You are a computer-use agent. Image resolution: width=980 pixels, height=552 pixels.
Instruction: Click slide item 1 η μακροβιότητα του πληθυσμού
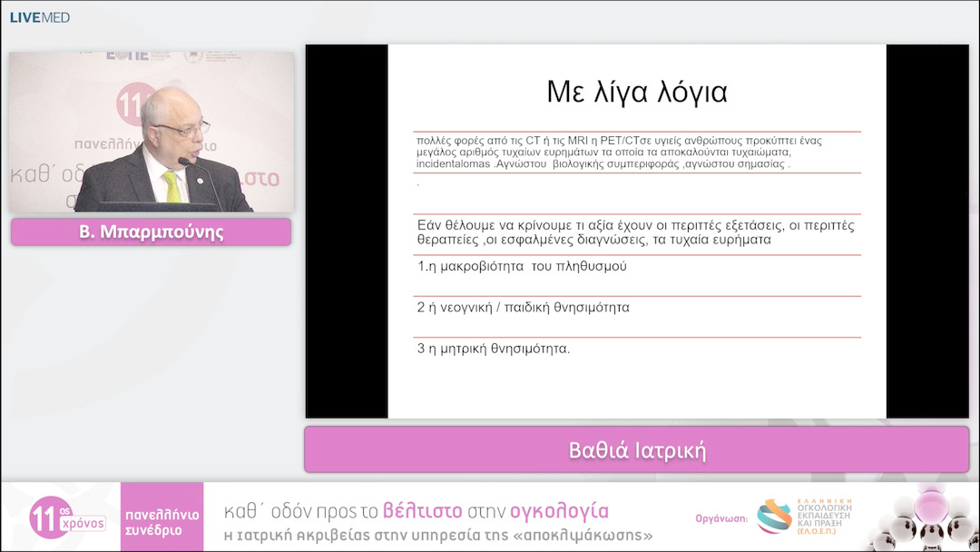pos(522,266)
